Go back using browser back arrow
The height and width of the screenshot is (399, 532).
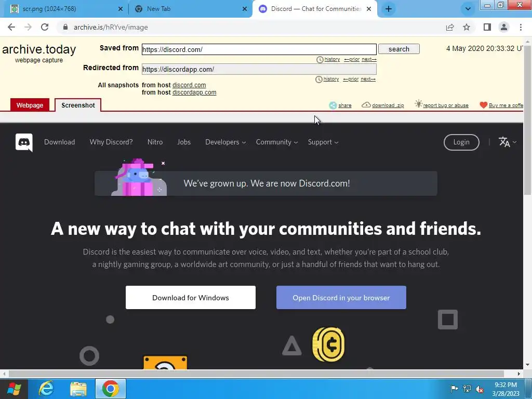coord(11,27)
